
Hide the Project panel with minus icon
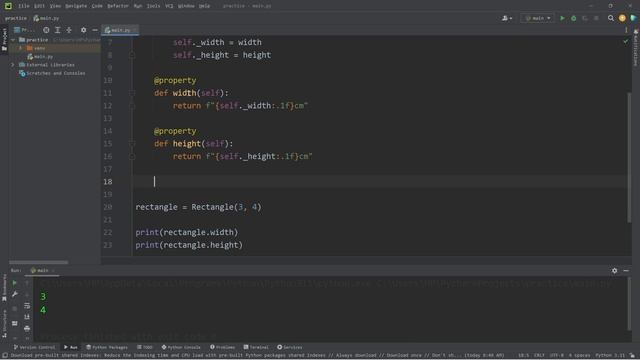[95, 30]
